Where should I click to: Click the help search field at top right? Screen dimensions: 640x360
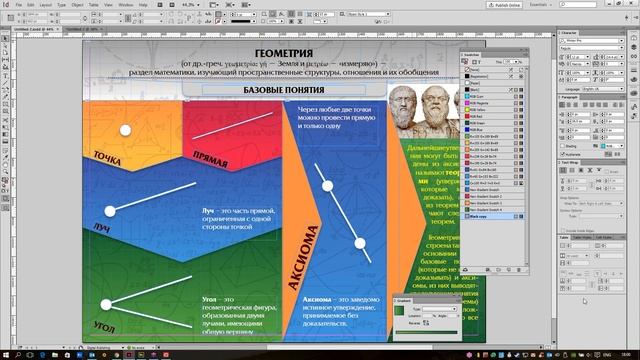(x=578, y=4)
